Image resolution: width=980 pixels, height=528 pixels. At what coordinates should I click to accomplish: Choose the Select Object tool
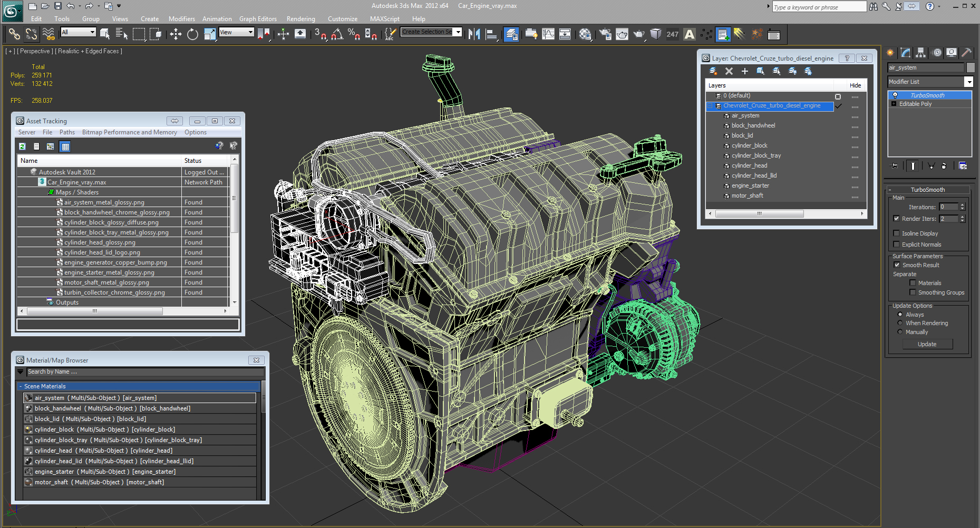(x=105, y=34)
